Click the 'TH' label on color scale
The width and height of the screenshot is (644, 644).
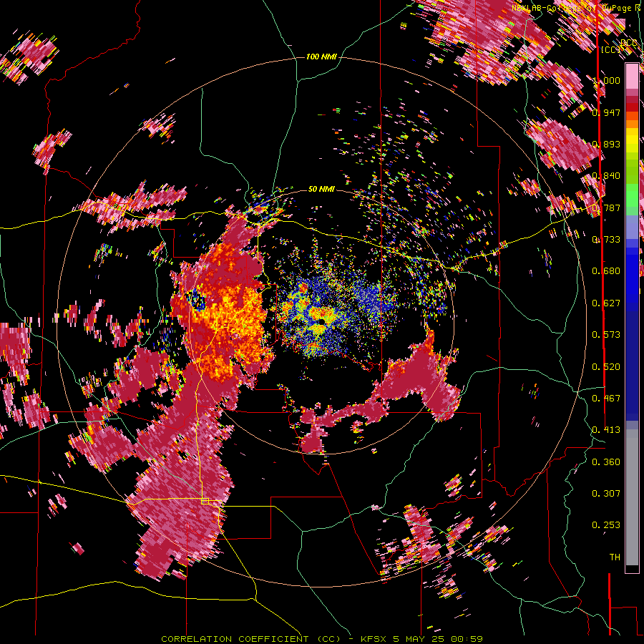[x=615, y=557]
